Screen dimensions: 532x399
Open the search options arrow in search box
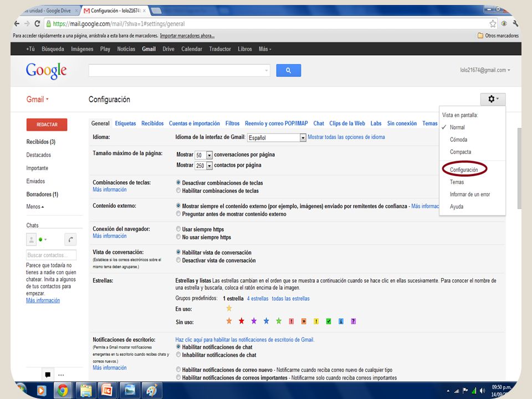[x=267, y=70]
